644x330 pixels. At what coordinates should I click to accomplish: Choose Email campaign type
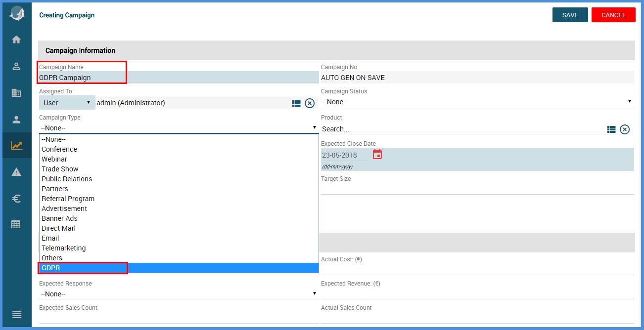click(x=179, y=238)
